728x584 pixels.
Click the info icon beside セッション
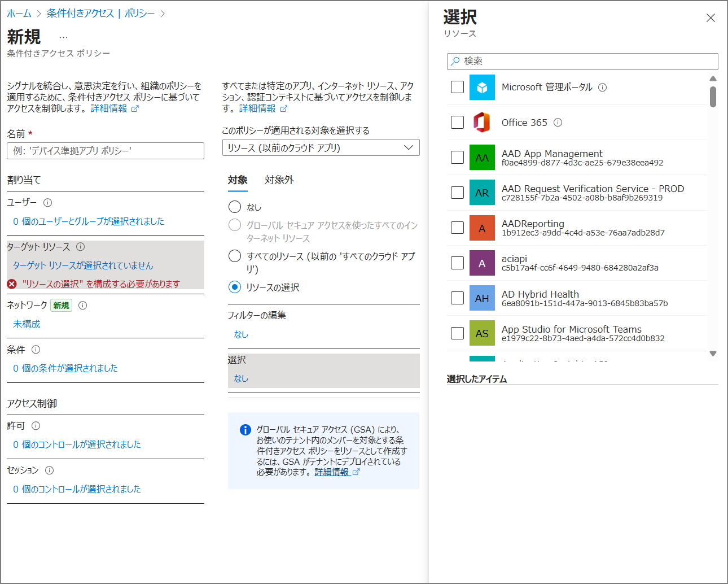point(50,470)
